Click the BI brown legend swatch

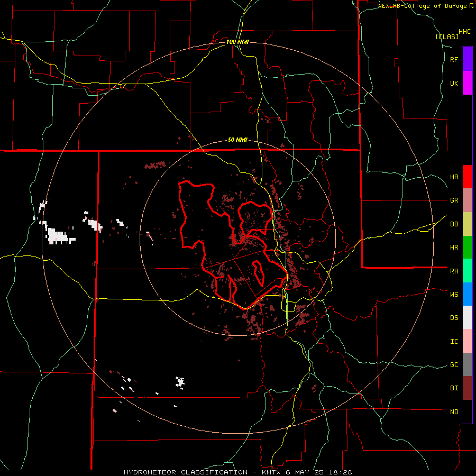(x=467, y=388)
